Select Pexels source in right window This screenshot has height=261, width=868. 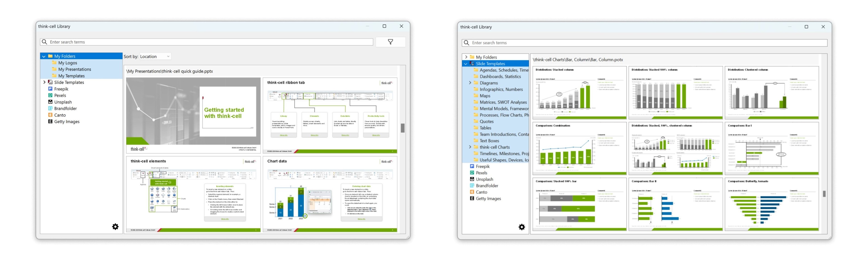pyautogui.click(x=481, y=172)
